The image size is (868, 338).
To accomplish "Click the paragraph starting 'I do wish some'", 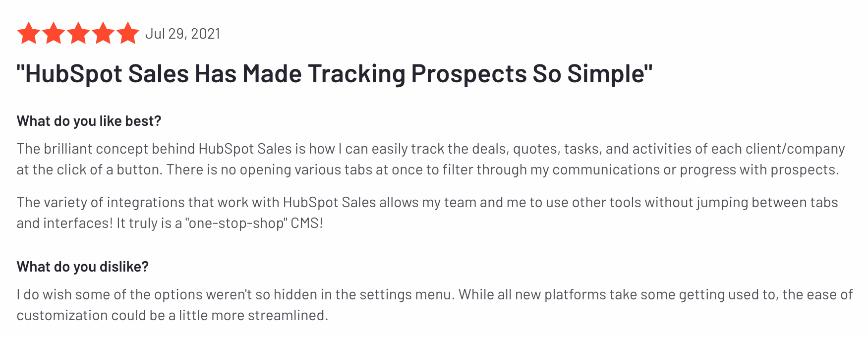I will click(435, 305).
